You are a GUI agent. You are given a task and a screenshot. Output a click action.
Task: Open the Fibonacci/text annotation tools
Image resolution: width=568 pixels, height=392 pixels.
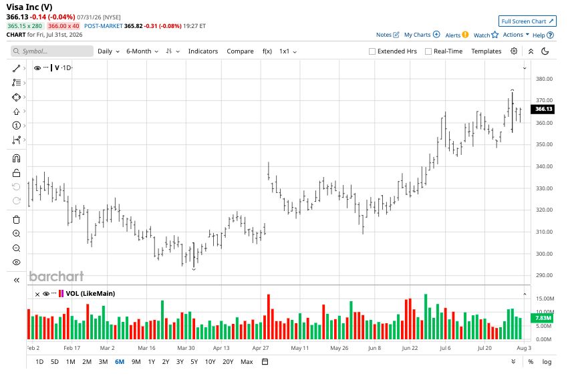[x=16, y=83]
